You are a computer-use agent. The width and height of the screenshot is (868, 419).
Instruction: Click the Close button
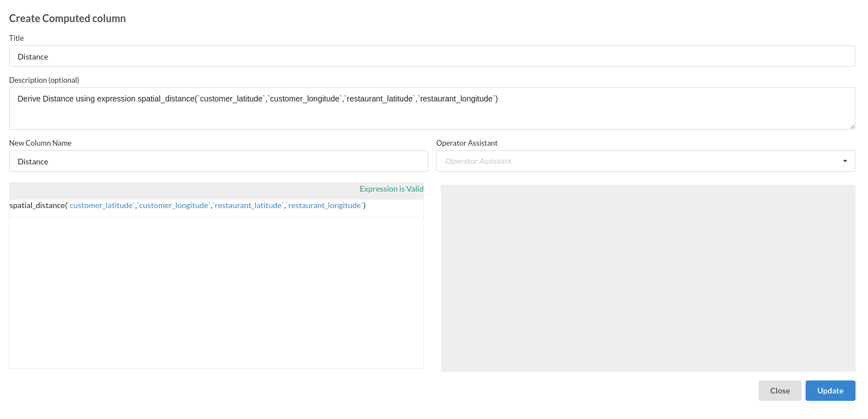(x=779, y=391)
